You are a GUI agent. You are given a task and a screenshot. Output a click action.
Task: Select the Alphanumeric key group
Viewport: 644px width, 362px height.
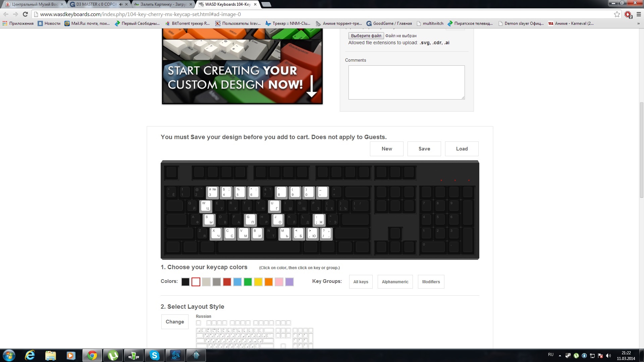(395, 282)
